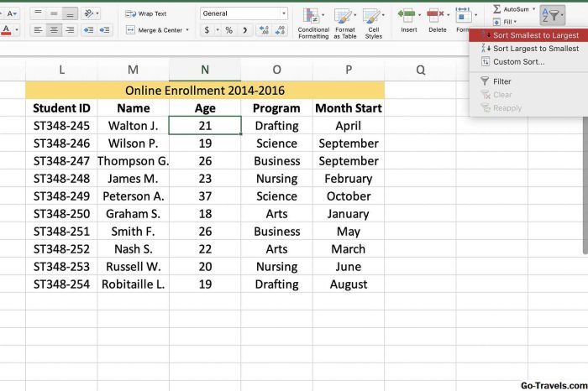588x391 pixels.
Task: Open Conditional Formatting
Action: (313, 23)
